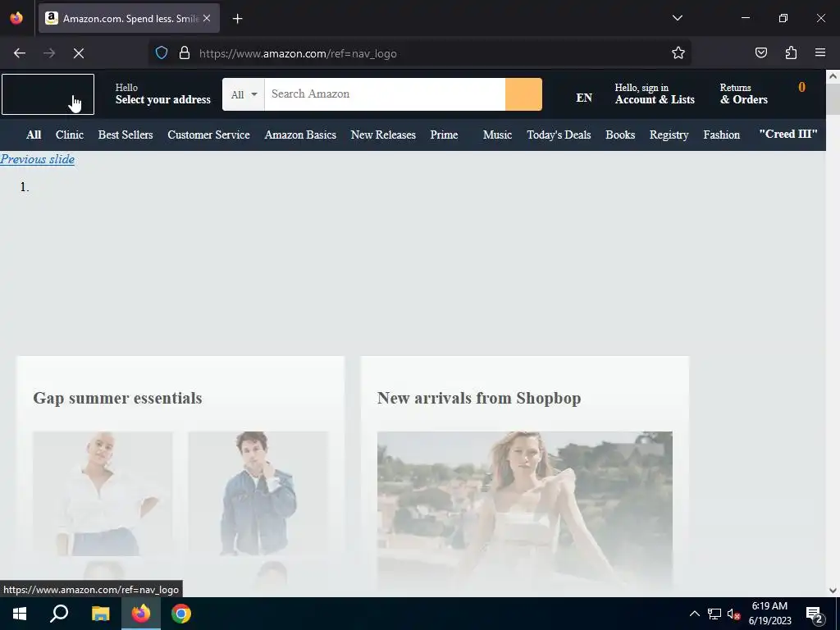The image size is (840, 630).
Task: Click the scrollbar up arrow
Action: coord(833,76)
